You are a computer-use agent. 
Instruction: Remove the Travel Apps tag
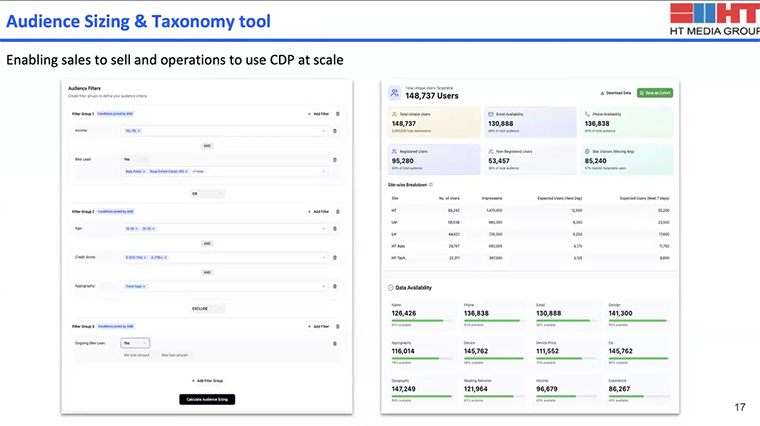[x=144, y=286]
